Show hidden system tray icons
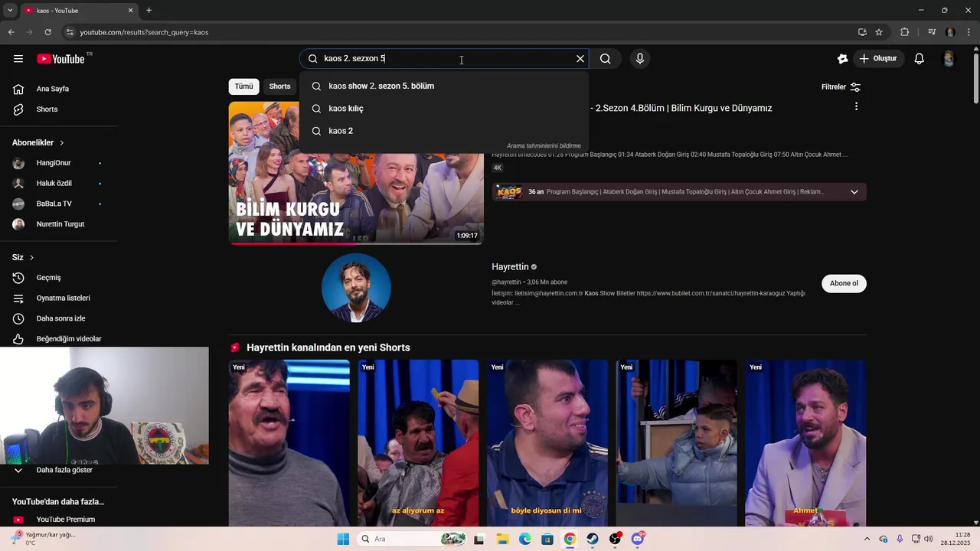Viewport: 980px width, 551px height. pos(867,539)
